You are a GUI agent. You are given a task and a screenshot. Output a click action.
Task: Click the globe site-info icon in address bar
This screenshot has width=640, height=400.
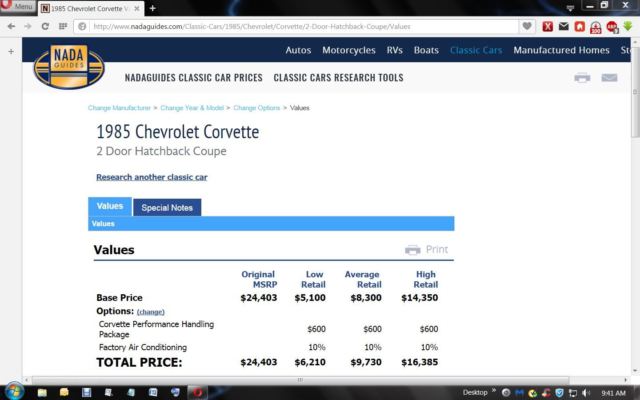coord(82,27)
